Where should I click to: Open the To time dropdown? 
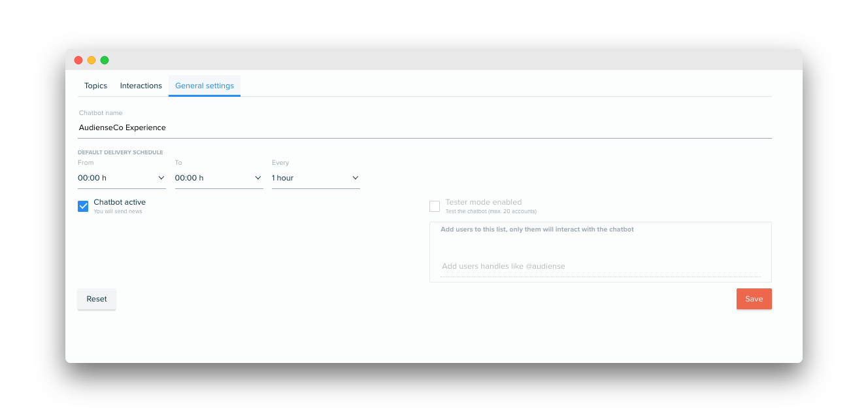219,178
